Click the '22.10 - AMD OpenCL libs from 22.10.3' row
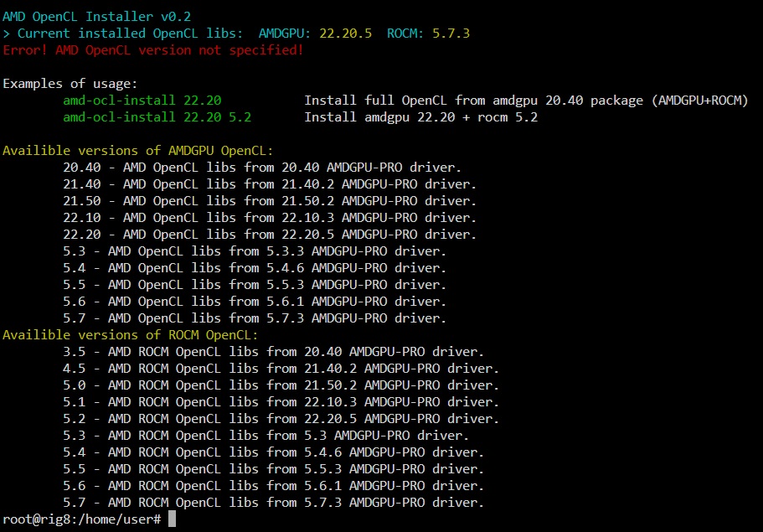Viewport: 763px width, 532px height. [x=270, y=218]
